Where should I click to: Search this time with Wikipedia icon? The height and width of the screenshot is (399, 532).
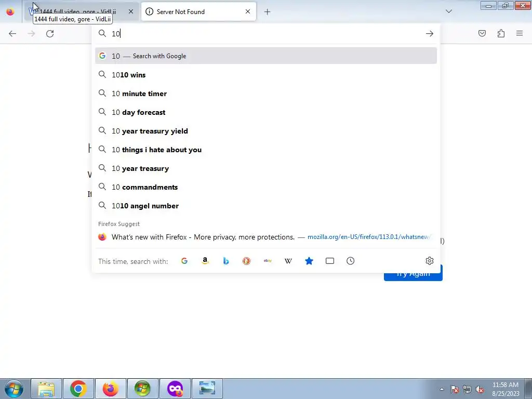coord(288,261)
